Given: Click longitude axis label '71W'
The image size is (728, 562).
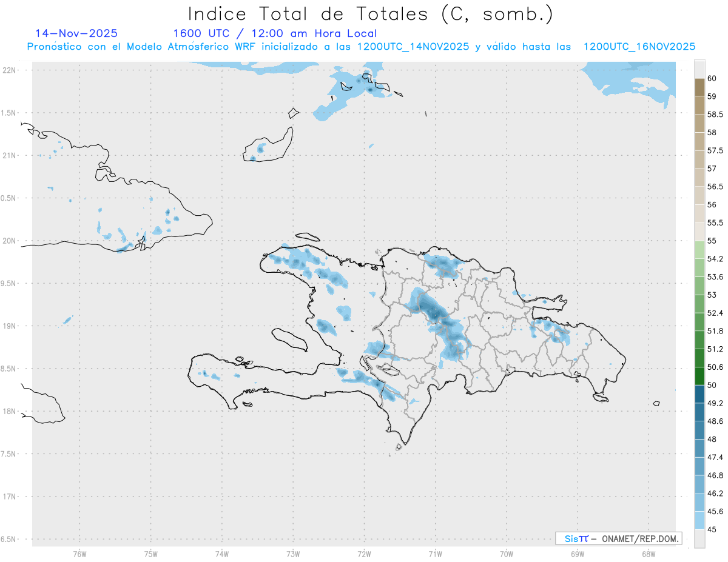Looking at the screenshot, I should pos(435,554).
